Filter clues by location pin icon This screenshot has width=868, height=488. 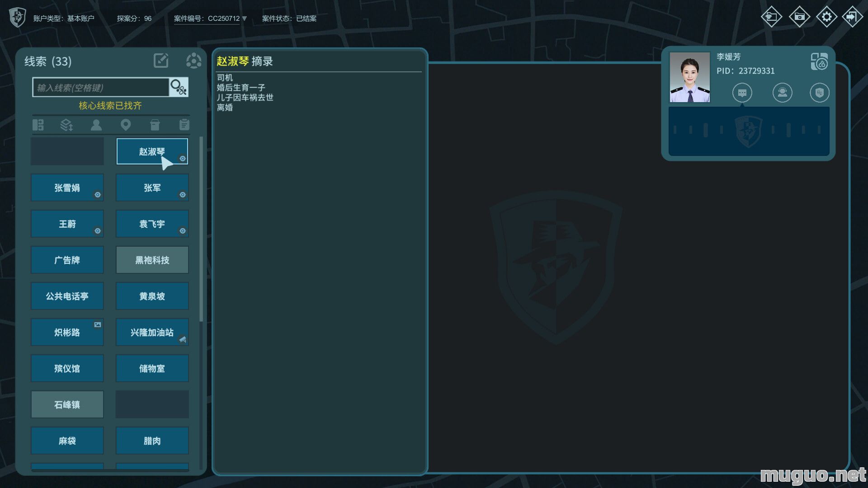[126, 125]
